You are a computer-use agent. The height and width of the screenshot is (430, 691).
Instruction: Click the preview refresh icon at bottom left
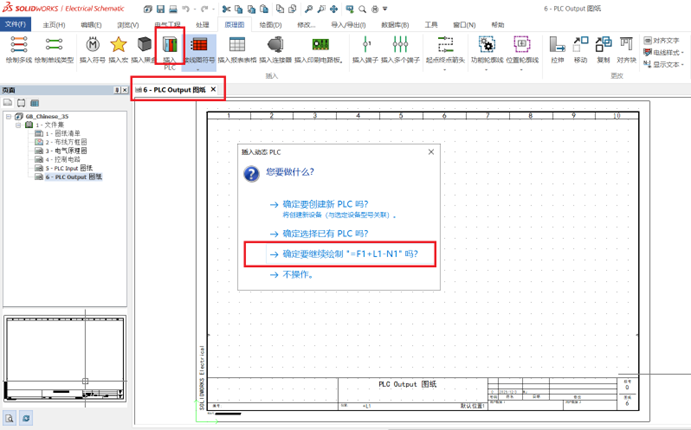click(26, 418)
